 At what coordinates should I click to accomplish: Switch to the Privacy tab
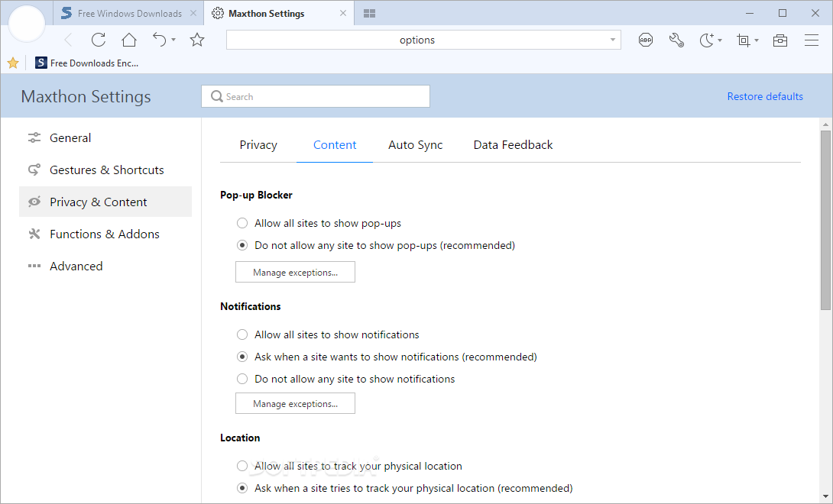pyautogui.click(x=258, y=145)
